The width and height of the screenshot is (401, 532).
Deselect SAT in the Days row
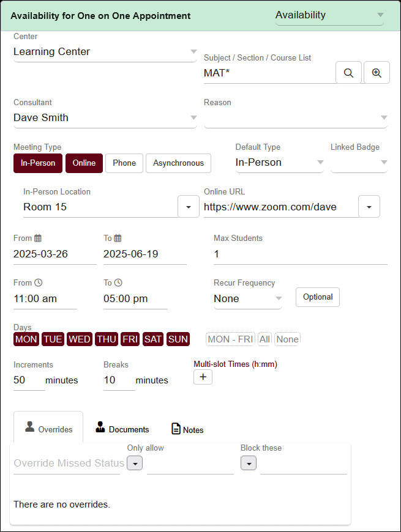153,339
